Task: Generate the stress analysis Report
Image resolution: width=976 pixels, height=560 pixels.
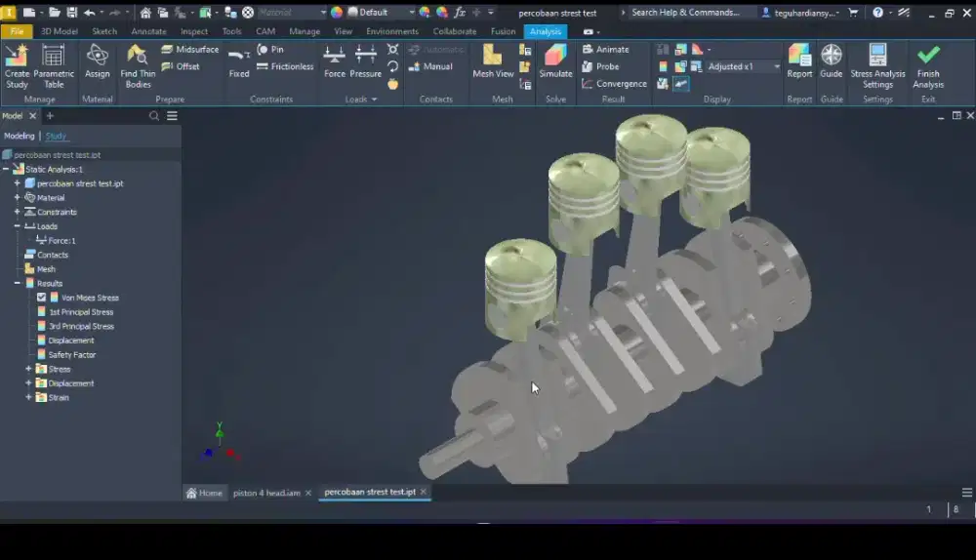Action: 799,61
